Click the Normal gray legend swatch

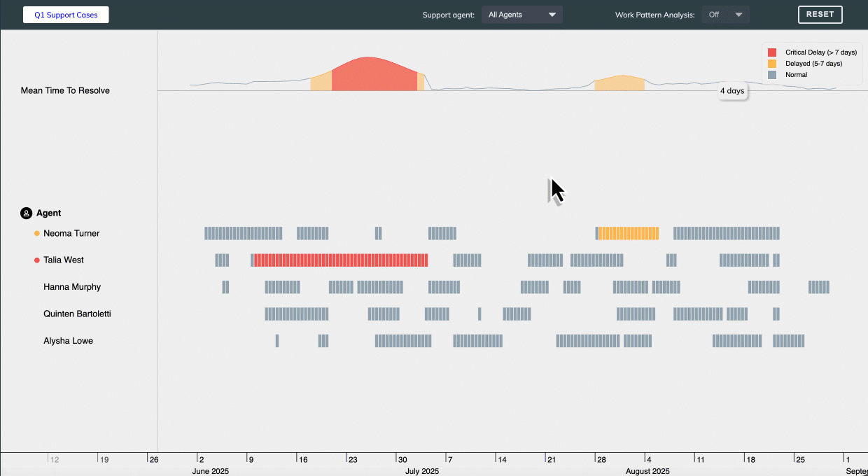(x=772, y=74)
